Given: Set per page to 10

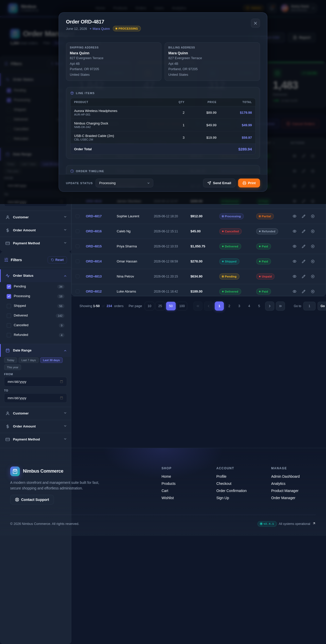Looking at the screenshot, I should (x=150, y=306).
